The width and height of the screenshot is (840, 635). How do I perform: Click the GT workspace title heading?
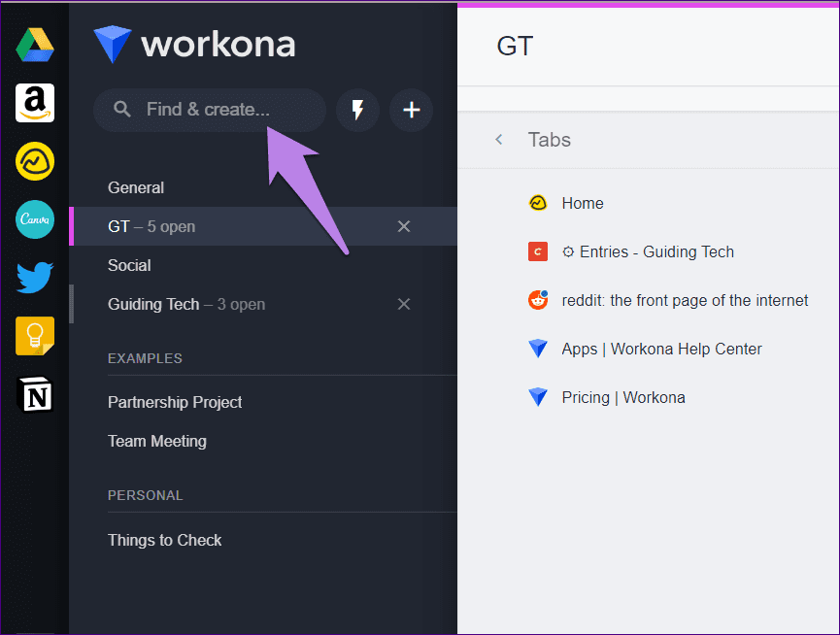point(515,46)
